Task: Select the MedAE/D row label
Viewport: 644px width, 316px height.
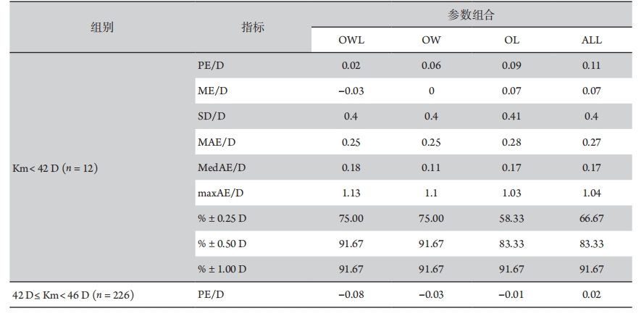Action: (222, 168)
